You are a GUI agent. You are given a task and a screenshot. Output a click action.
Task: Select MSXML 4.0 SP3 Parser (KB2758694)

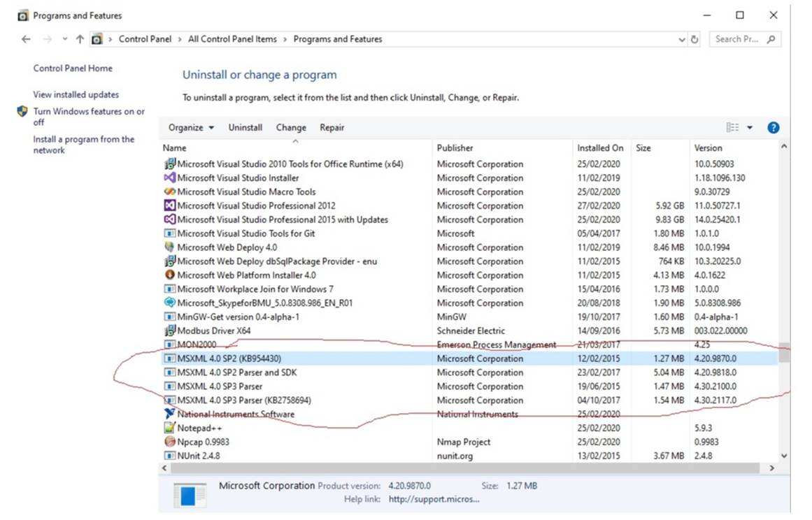[469, 400]
